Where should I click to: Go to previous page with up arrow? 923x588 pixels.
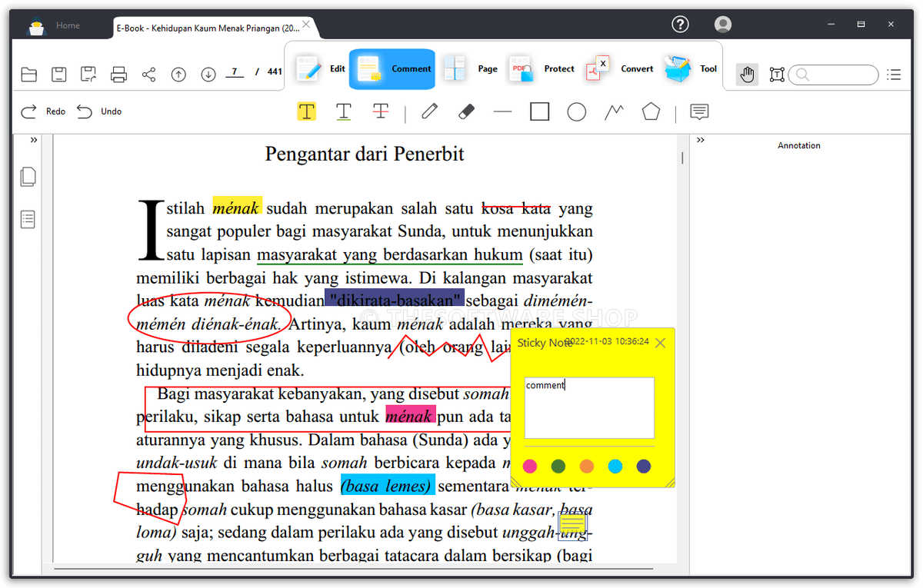coord(178,75)
